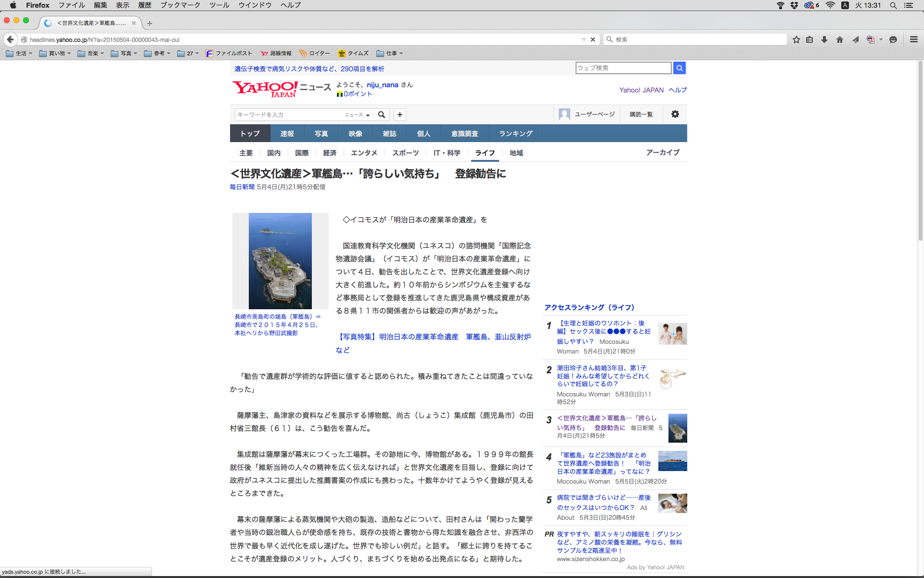This screenshot has height=578, width=924.
Task: Open the ブックマーク menu in the menu bar
Action: point(180,5)
